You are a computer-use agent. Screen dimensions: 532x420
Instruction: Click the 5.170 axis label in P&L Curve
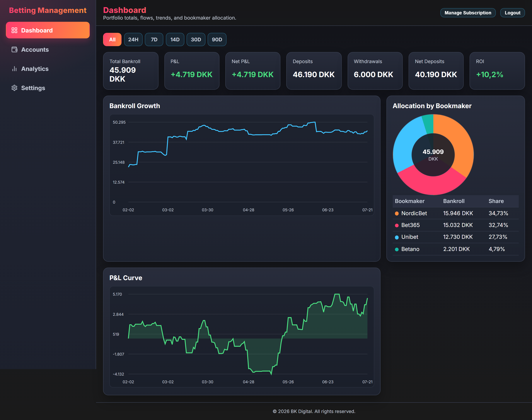tap(117, 294)
